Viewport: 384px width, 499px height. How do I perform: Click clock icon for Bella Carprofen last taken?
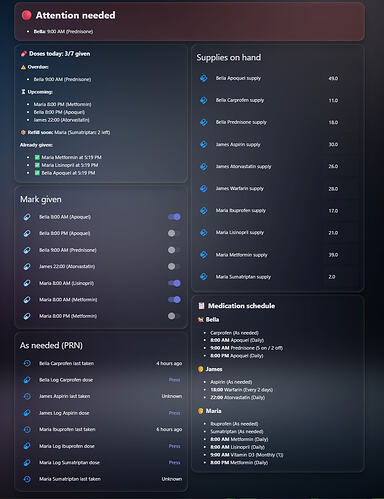[27, 363]
